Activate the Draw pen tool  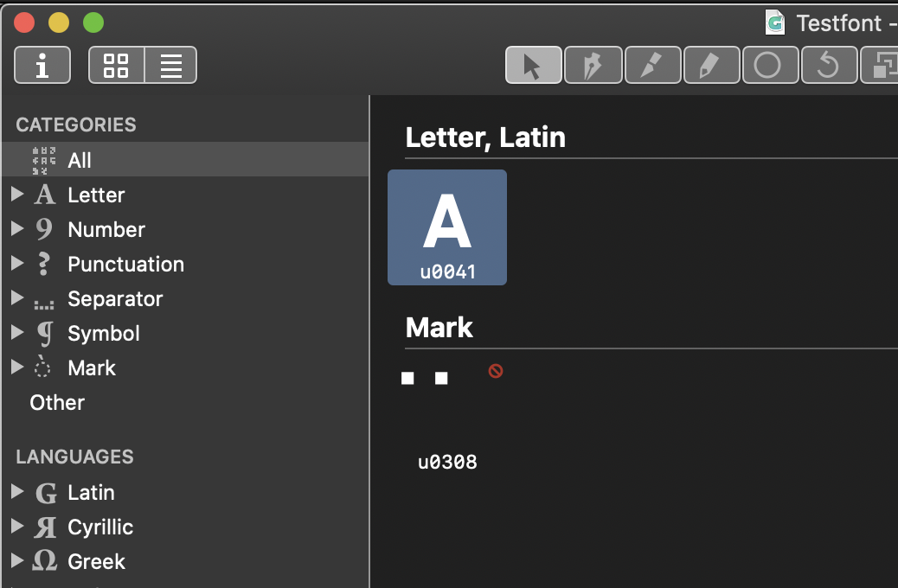pyautogui.click(x=593, y=65)
